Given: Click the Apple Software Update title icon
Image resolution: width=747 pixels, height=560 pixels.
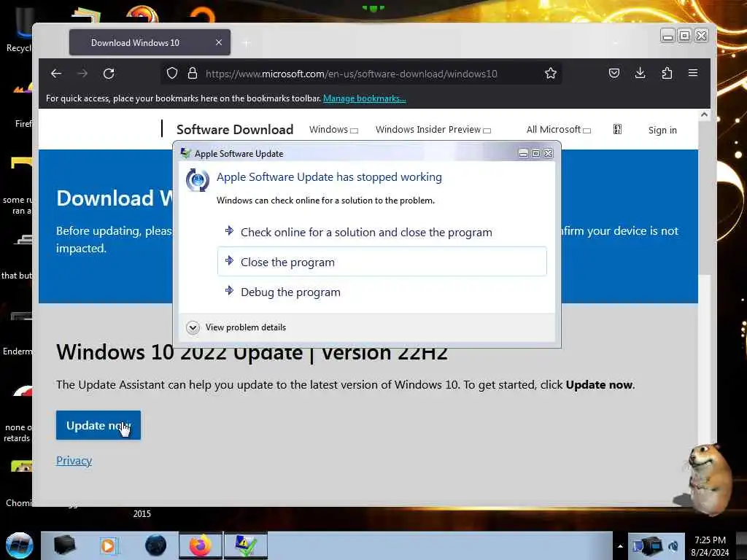Looking at the screenshot, I should [186, 153].
